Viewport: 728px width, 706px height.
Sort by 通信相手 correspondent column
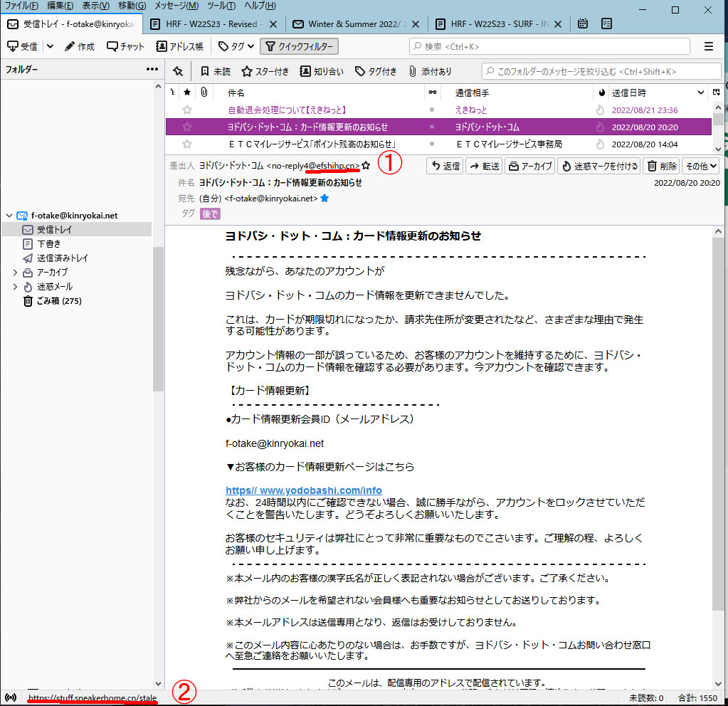517,93
